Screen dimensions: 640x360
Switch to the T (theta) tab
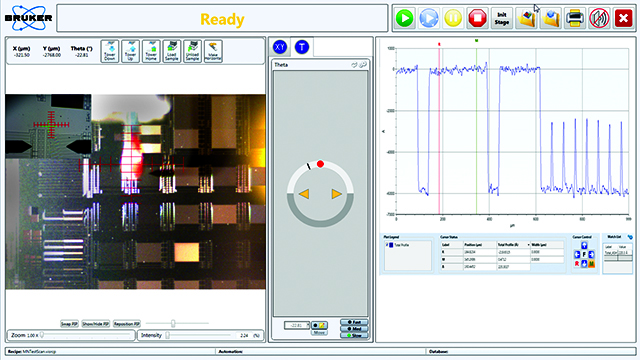click(x=302, y=47)
